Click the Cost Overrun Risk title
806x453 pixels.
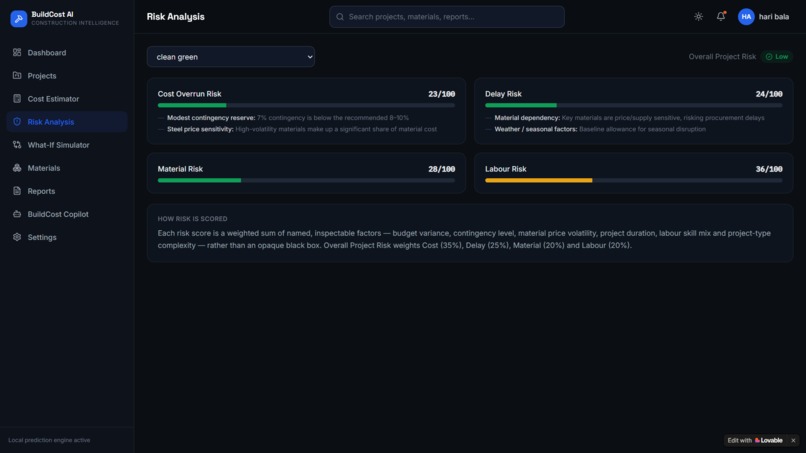pos(190,94)
